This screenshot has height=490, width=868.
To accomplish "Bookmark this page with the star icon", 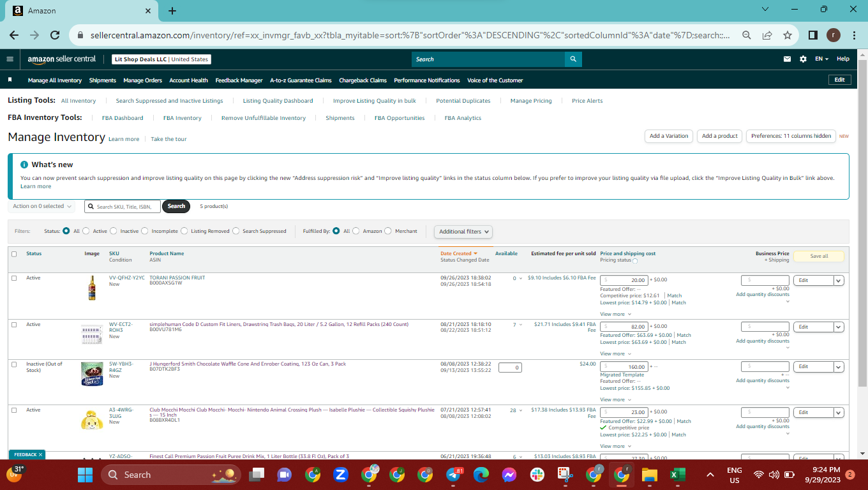I will (x=788, y=35).
